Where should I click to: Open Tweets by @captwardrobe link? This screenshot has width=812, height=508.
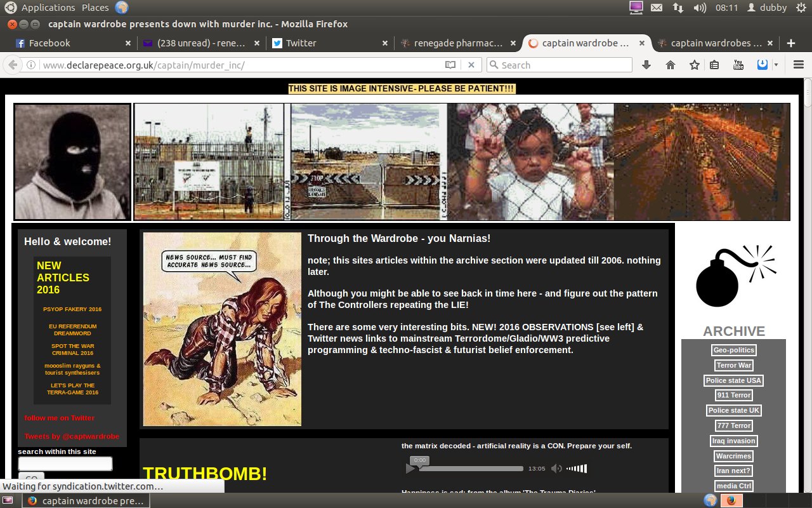(x=72, y=436)
